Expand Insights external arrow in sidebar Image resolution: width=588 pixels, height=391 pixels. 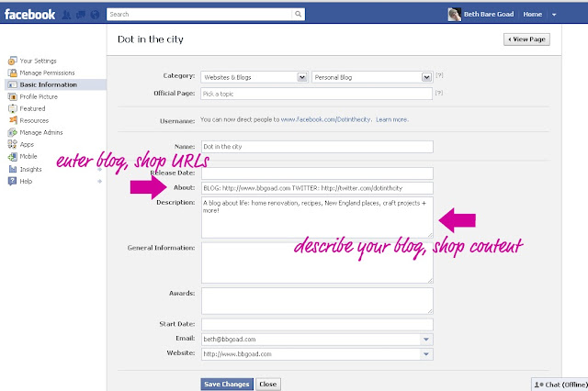pyautogui.click(x=100, y=169)
